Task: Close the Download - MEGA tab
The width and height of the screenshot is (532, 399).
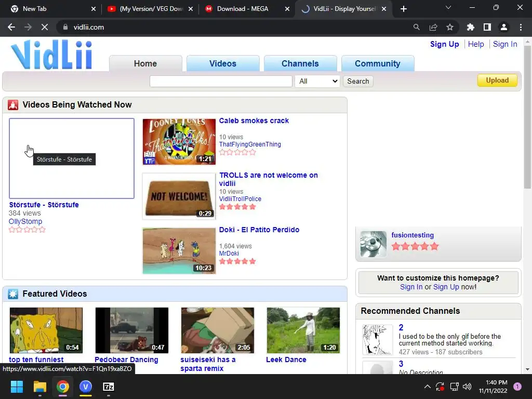Action: pyautogui.click(x=287, y=9)
